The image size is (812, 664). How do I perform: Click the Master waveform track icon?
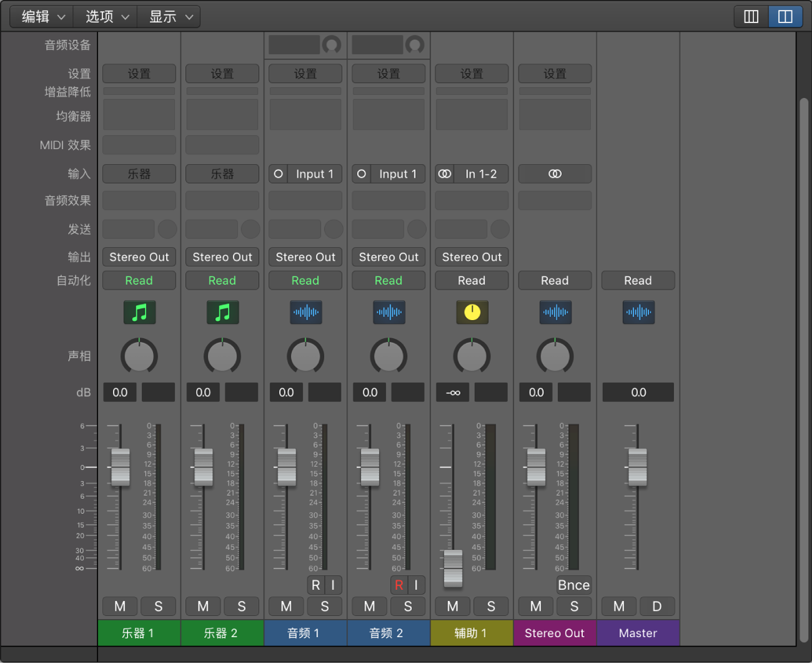tap(638, 312)
